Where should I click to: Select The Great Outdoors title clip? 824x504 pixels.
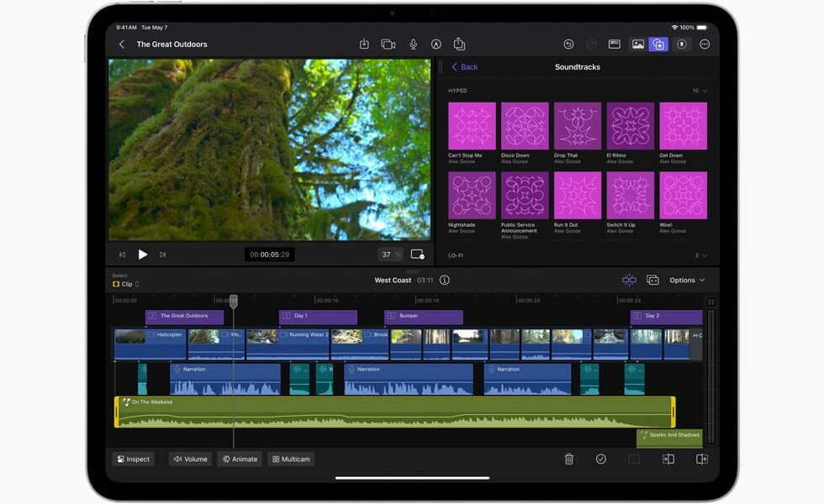click(x=184, y=317)
